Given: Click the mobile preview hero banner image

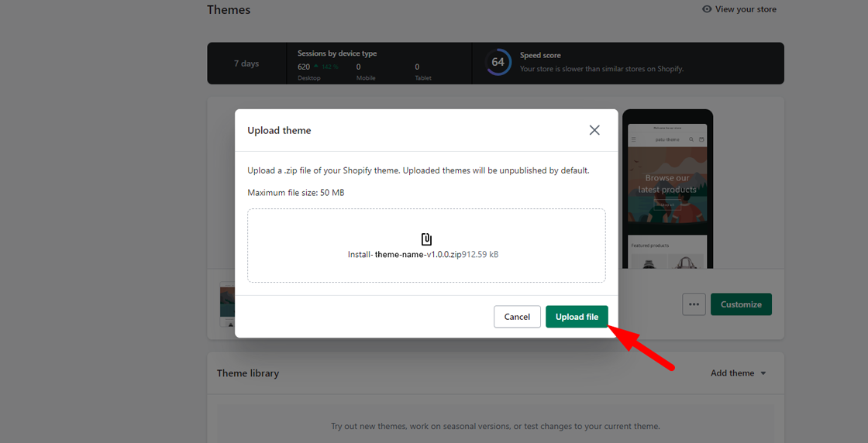Looking at the screenshot, I should [x=667, y=186].
